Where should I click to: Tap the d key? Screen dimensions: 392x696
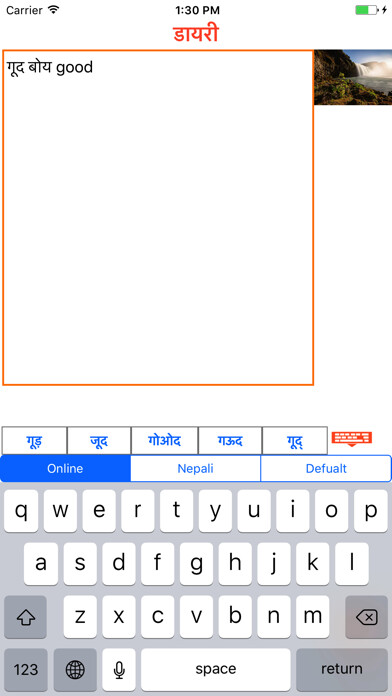click(119, 564)
